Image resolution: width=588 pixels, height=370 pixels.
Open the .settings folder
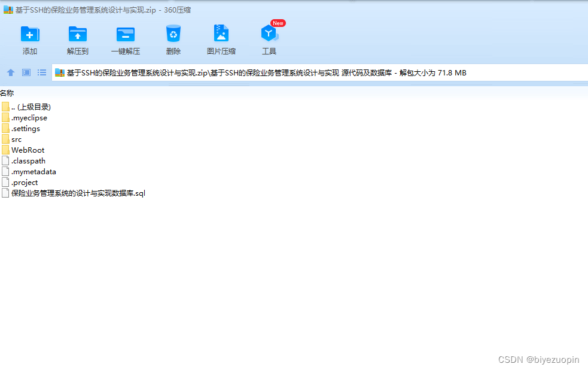click(x=26, y=128)
